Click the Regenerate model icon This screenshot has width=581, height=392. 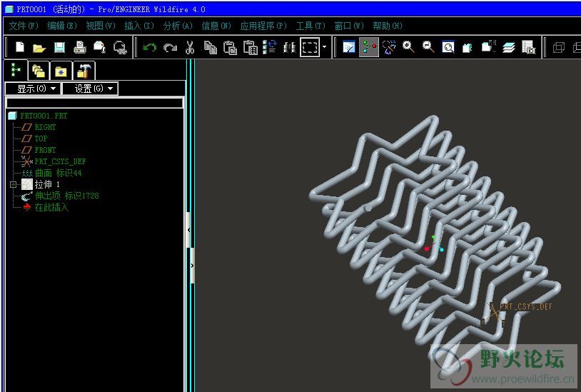(270, 47)
